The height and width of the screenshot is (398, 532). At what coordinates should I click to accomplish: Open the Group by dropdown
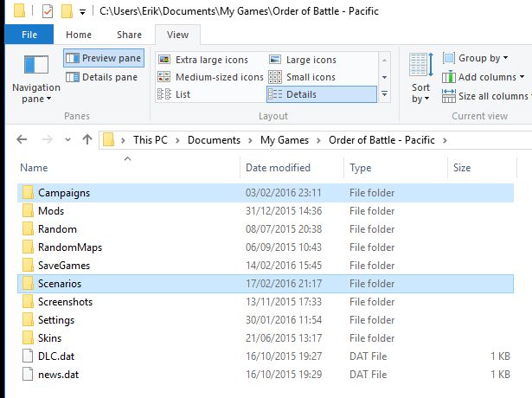pyautogui.click(x=475, y=58)
